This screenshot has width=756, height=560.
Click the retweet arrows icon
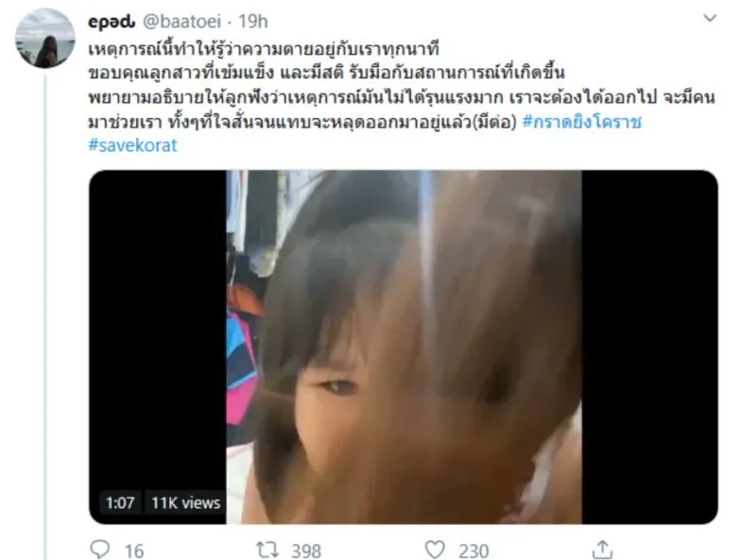tap(266, 550)
